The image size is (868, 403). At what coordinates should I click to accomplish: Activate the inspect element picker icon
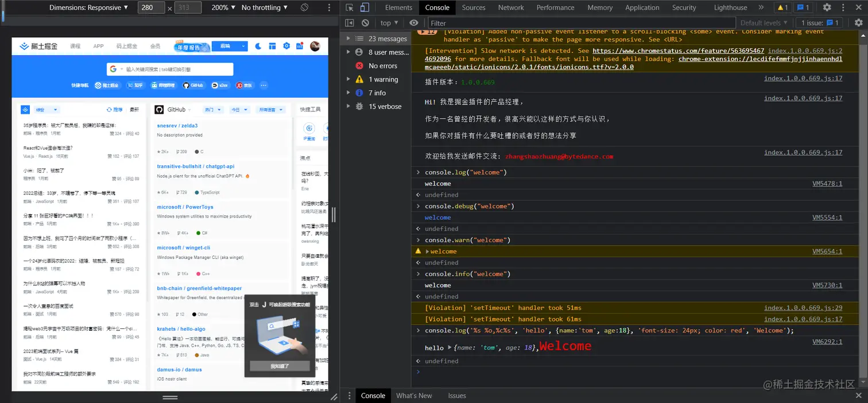[x=350, y=7]
